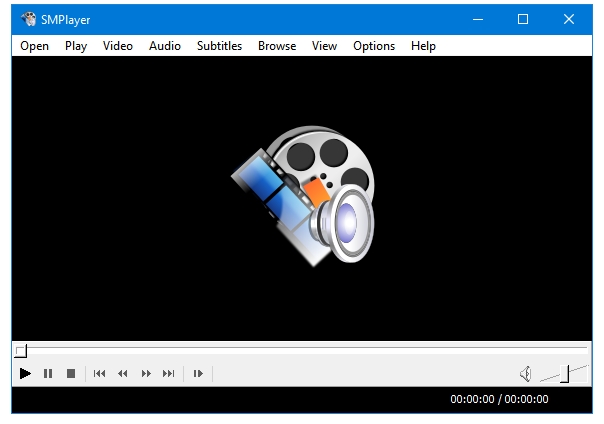Open the View menu

[324, 46]
